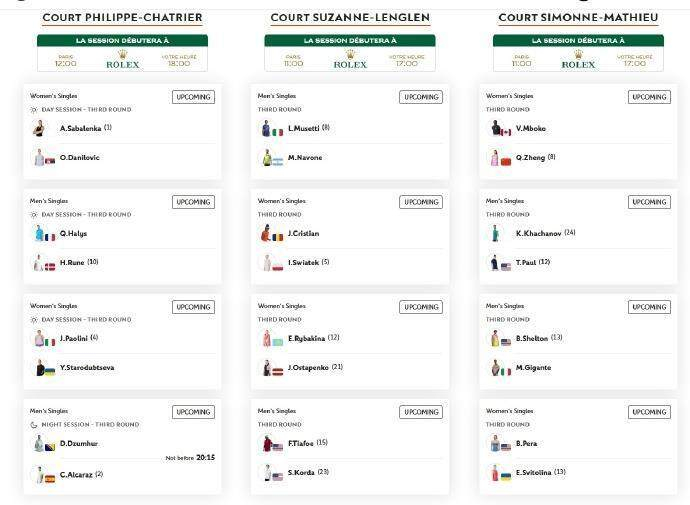Select the Court Philippe-Chatrier heading
Image resolution: width=690 pixels, height=505 pixels.
[x=122, y=18]
